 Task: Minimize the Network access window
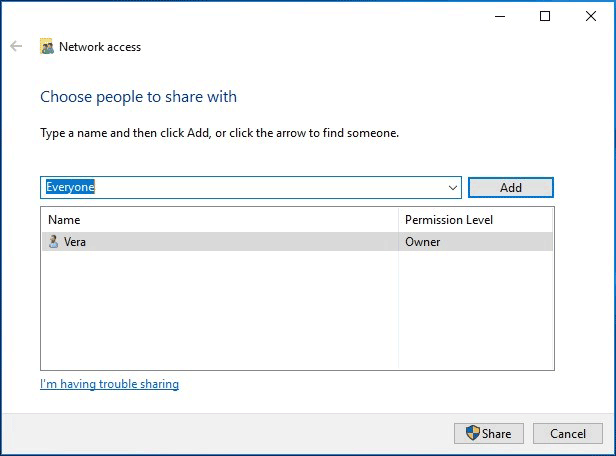(x=499, y=16)
